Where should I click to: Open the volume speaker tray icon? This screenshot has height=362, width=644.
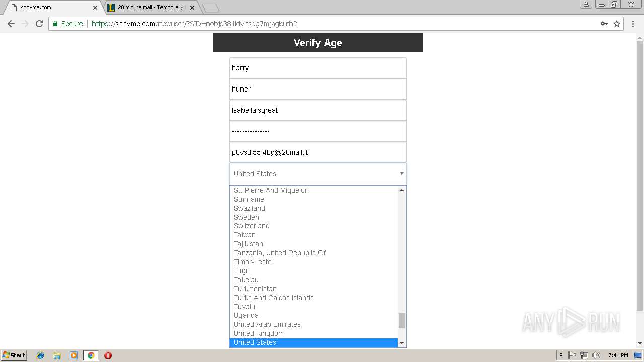[x=596, y=355]
